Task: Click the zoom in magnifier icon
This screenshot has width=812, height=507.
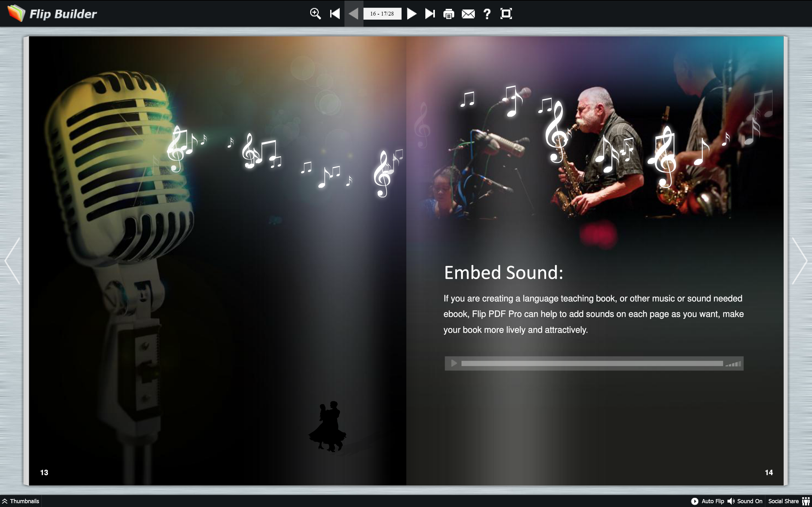Action: pos(315,14)
